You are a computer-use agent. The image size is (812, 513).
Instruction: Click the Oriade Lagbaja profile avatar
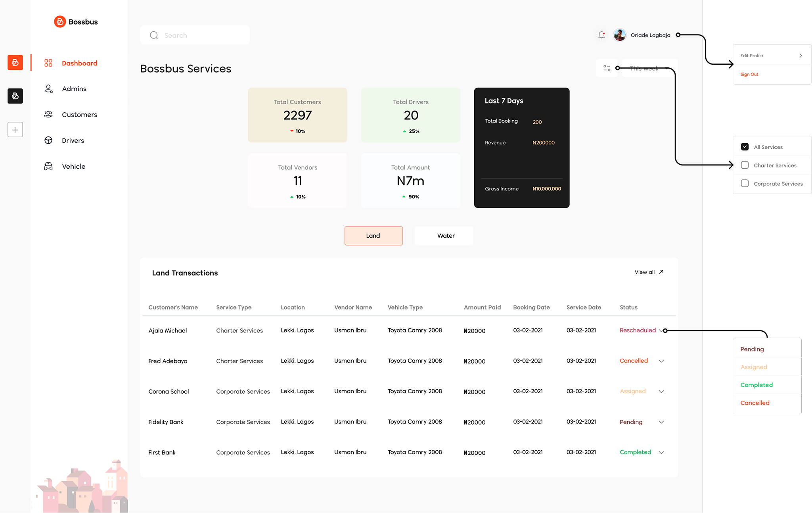click(620, 35)
